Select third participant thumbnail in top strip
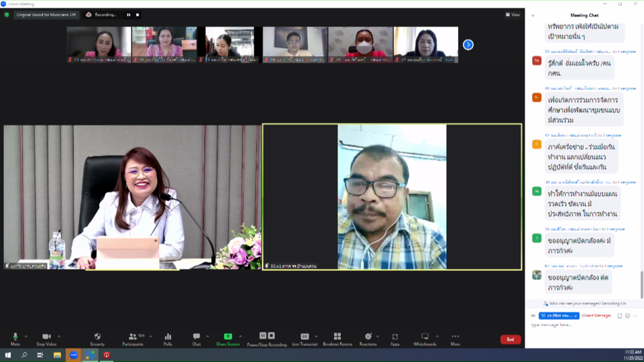The height and width of the screenshot is (362, 644). (x=229, y=45)
